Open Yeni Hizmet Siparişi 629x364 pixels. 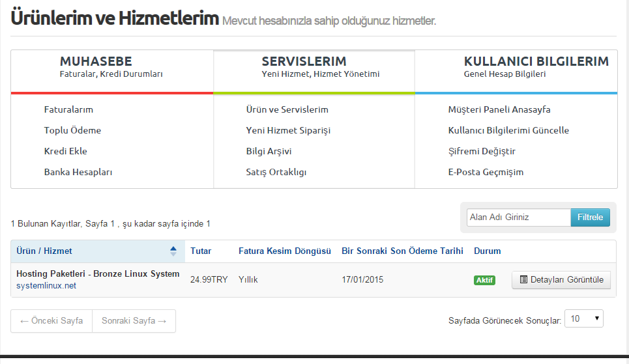[x=288, y=130]
